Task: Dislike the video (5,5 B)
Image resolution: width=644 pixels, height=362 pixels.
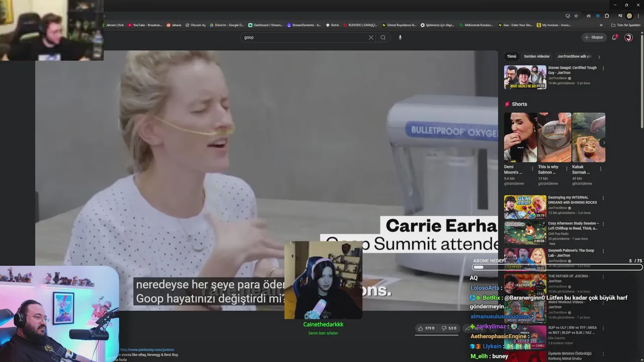Action: coord(449,328)
